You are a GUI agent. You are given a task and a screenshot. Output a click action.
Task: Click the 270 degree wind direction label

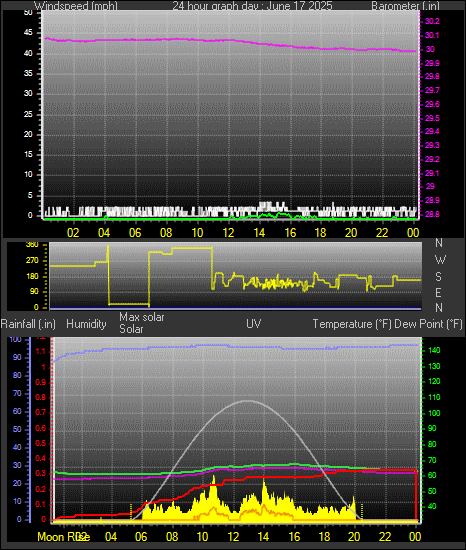click(x=32, y=261)
